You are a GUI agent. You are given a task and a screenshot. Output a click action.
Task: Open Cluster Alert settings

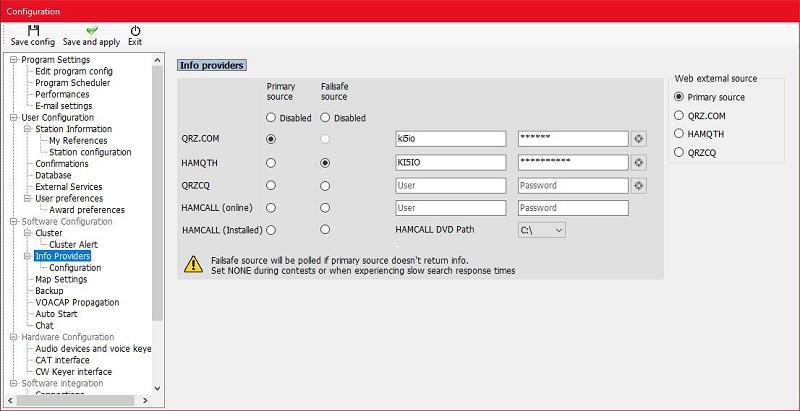pos(73,245)
